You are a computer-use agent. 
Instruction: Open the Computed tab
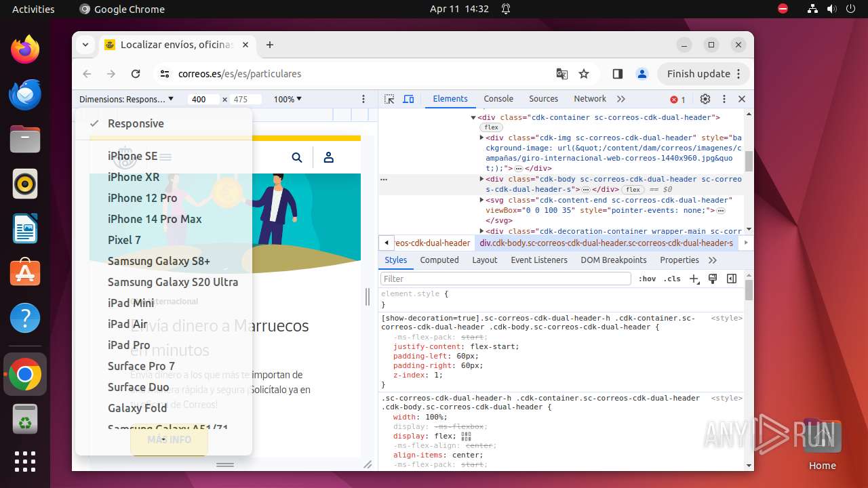click(439, 260)
